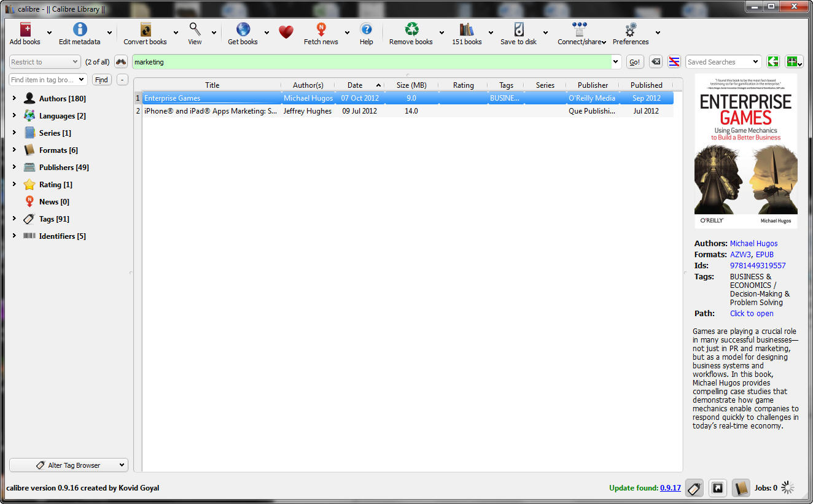Screen dimensions: 813x504
Task: Expand the Tags [91] category
Action: tap(14, 219)
